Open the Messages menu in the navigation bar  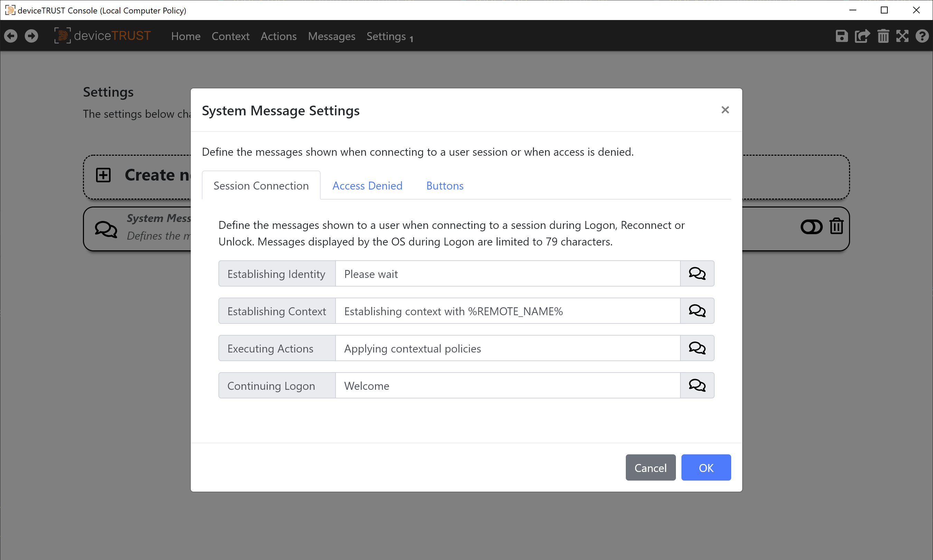pyautogui.click(x=331, y=36)
